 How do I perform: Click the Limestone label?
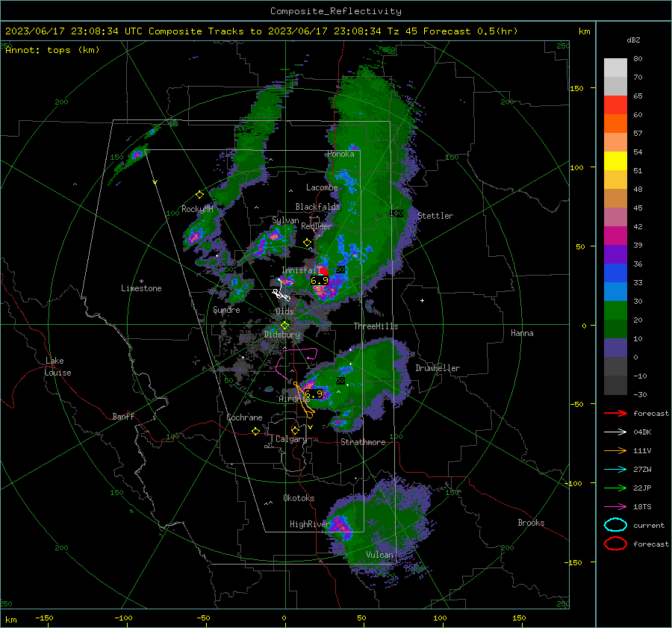tap(141, 288)
